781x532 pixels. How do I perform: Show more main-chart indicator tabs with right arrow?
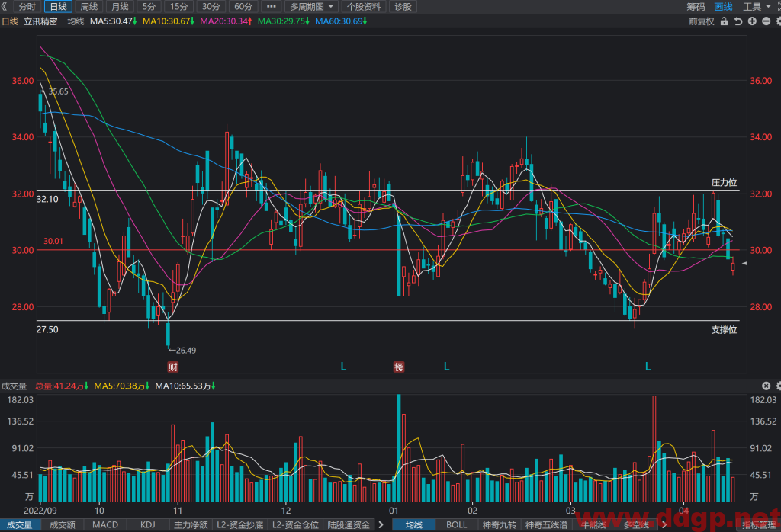(664, 524)
